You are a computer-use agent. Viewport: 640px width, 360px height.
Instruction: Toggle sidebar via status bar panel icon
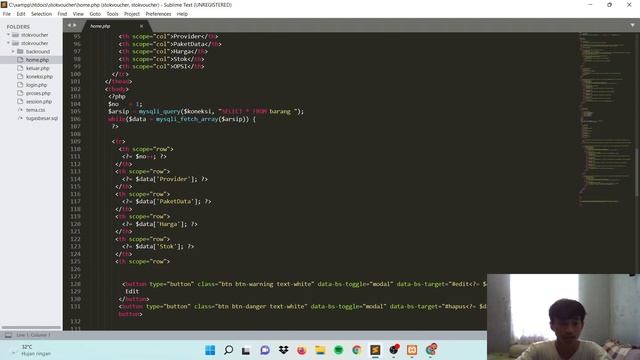pos(8,335)
